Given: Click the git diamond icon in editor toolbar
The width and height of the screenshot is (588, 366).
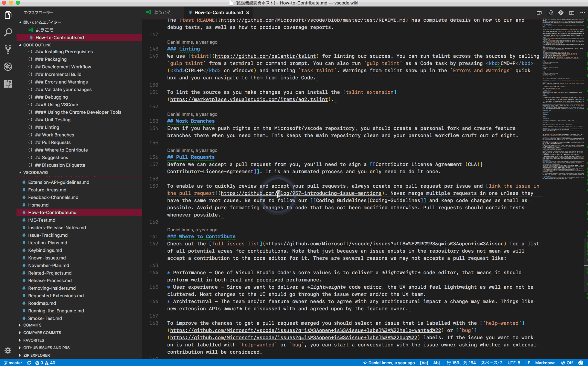Looking at the screenshot, I should 561,13.
